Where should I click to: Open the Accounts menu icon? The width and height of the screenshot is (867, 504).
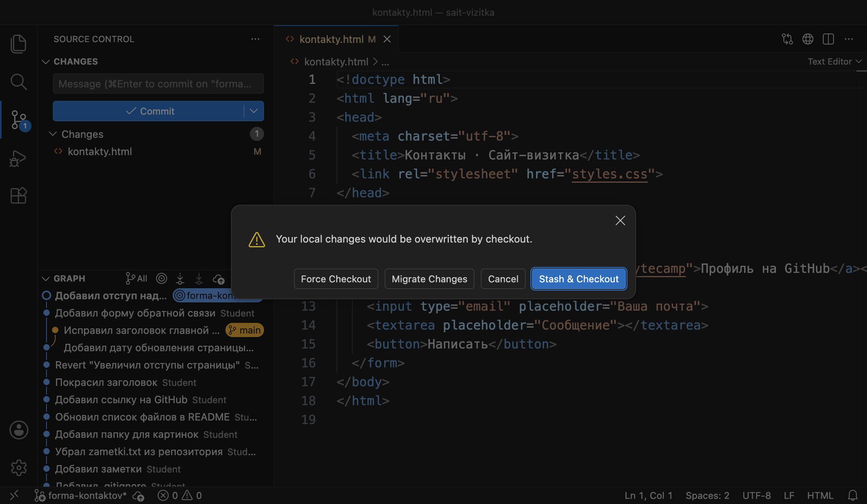tap(19, 430)
